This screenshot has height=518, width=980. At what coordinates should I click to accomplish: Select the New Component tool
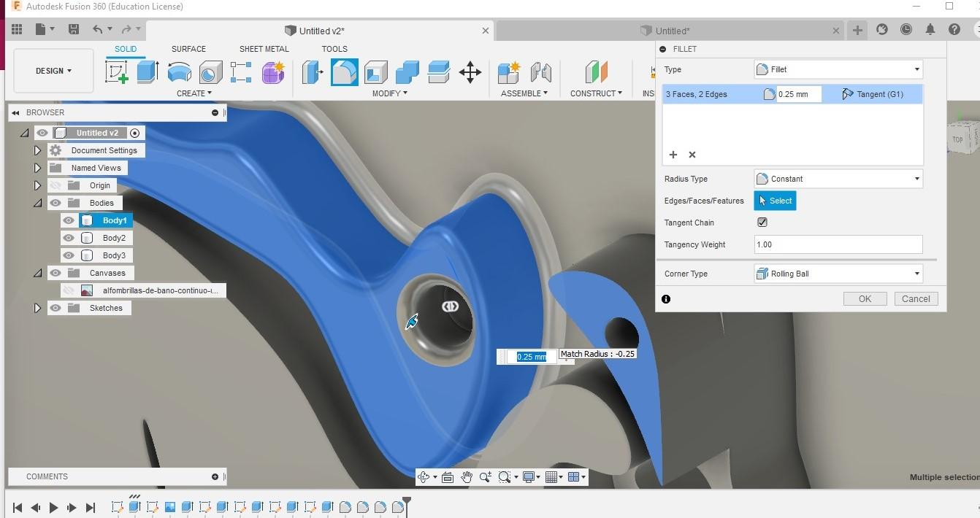[509, 72]
